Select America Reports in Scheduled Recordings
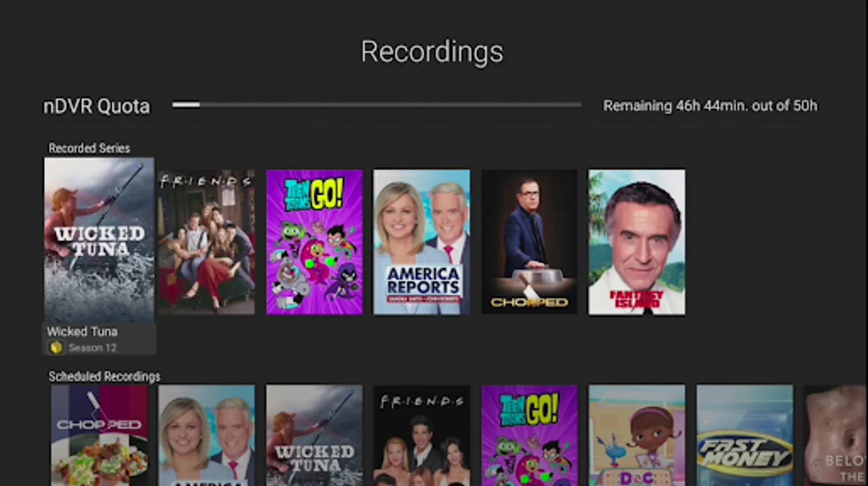The image size is (868, 486). tap(206, 435)
